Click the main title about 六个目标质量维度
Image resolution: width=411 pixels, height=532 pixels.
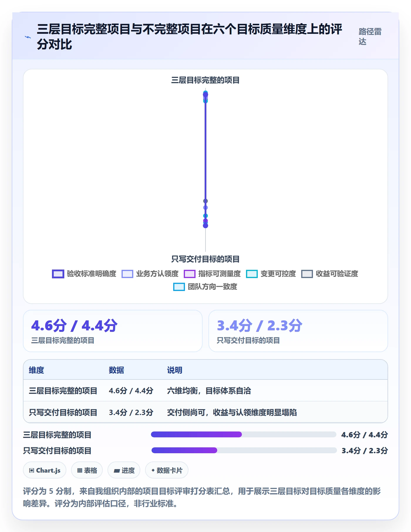coord(190,37)
